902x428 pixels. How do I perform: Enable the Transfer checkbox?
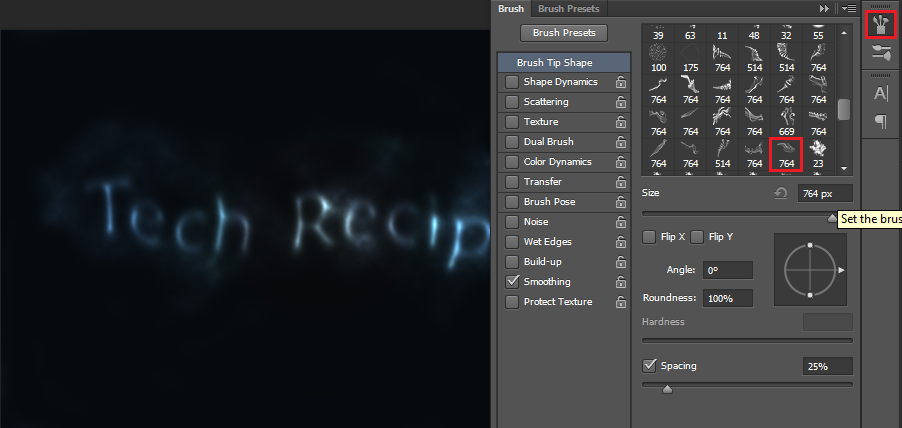512,182
